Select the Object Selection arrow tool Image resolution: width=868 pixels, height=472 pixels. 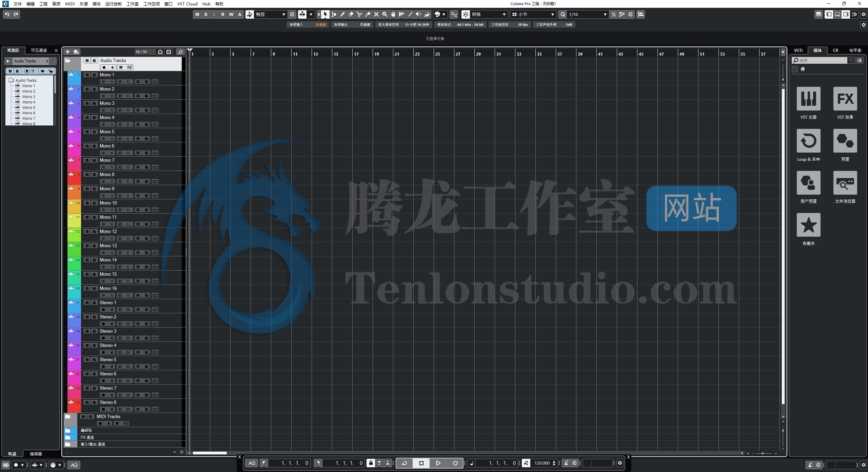(x=325, y=14)
